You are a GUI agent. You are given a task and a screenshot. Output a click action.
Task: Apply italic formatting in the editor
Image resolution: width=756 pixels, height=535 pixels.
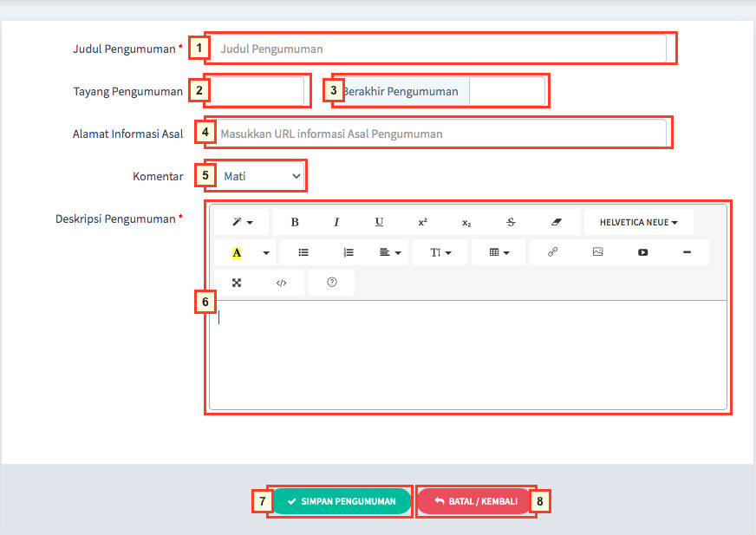click(x=336, y=222)
